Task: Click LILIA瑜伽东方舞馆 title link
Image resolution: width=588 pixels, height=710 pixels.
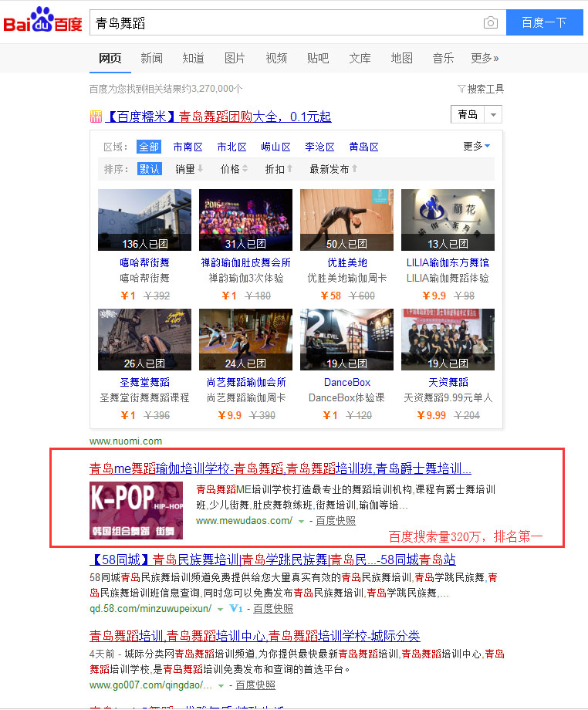Action: pos(448,262)
